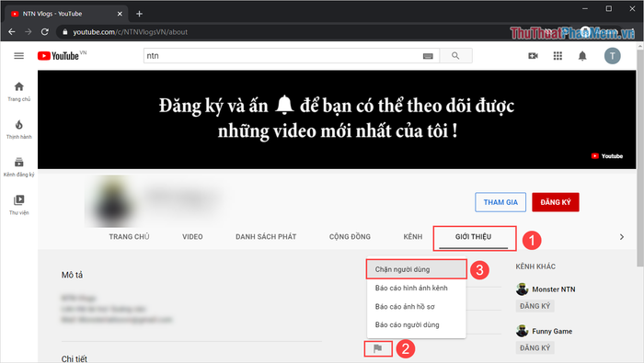Open Thịnh hành trending in sidebar
The image size is (644, 363).
pos(19,130)
